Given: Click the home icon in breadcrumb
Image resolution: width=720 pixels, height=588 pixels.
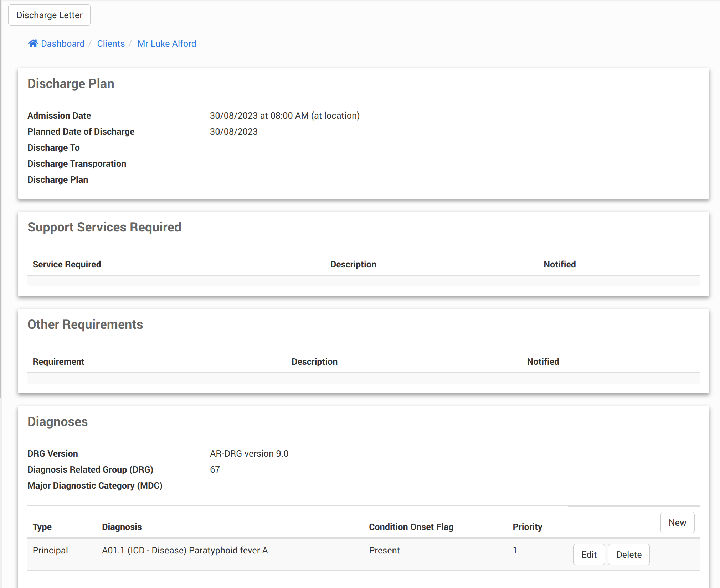Looking at the screenshot, I should tap(33, 43).
